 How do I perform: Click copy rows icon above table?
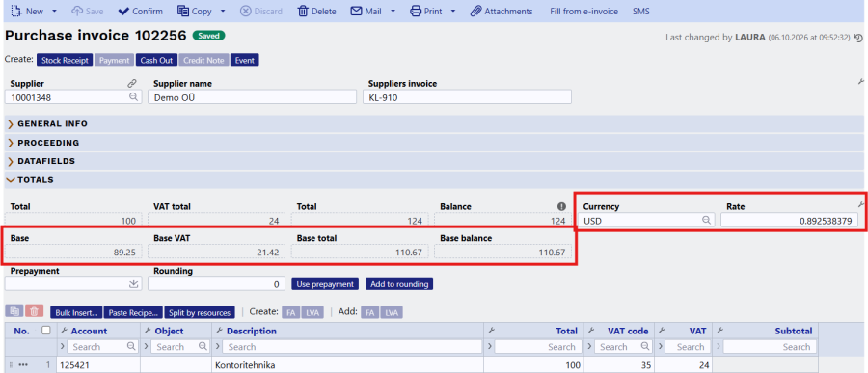[x=14, y=311]
